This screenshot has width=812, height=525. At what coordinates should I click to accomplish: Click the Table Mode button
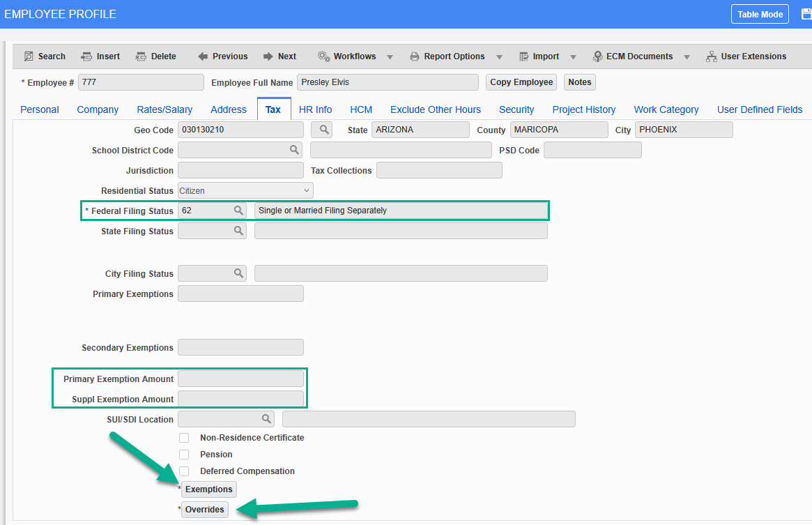(760, 14)
